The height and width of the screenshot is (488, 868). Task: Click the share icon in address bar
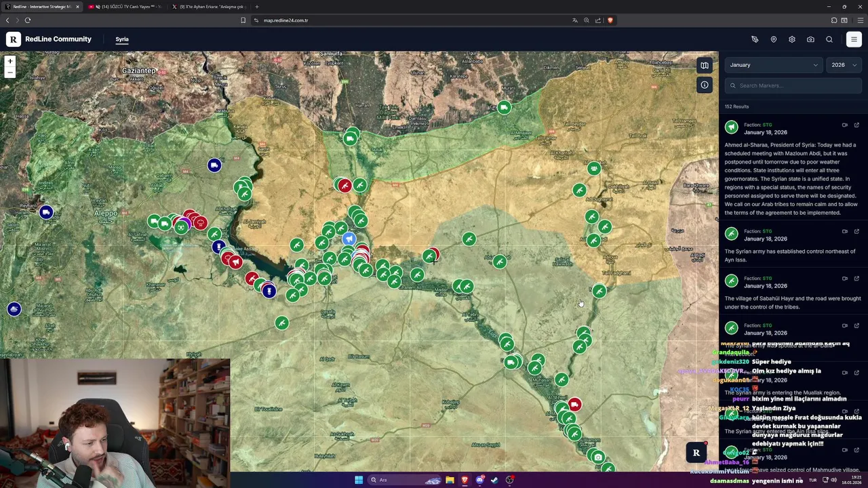pos(598,20)
